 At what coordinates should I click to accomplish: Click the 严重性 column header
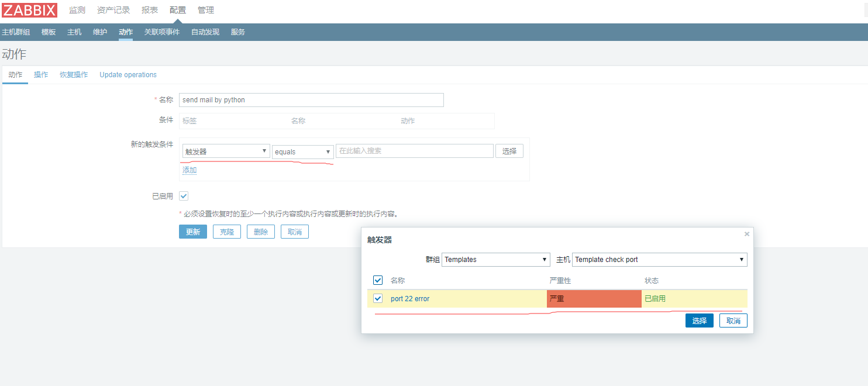pyautogui.click(x=560, y=281)
